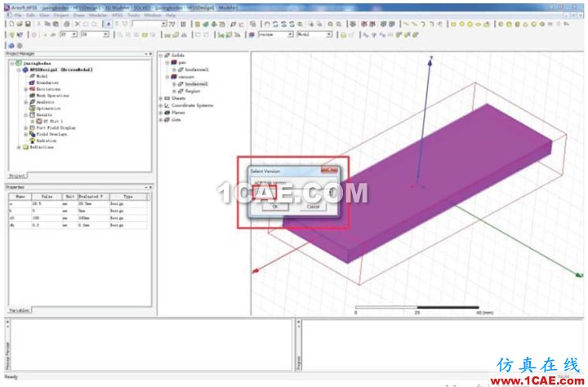Click the Draw circle toolbar icon
The height and width of the screenshot is (387, 588).
point(461,24)
